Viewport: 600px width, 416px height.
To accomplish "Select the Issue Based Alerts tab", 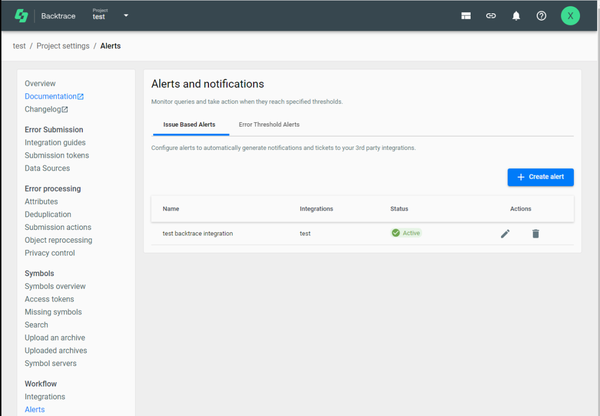I will click(187, 125).
